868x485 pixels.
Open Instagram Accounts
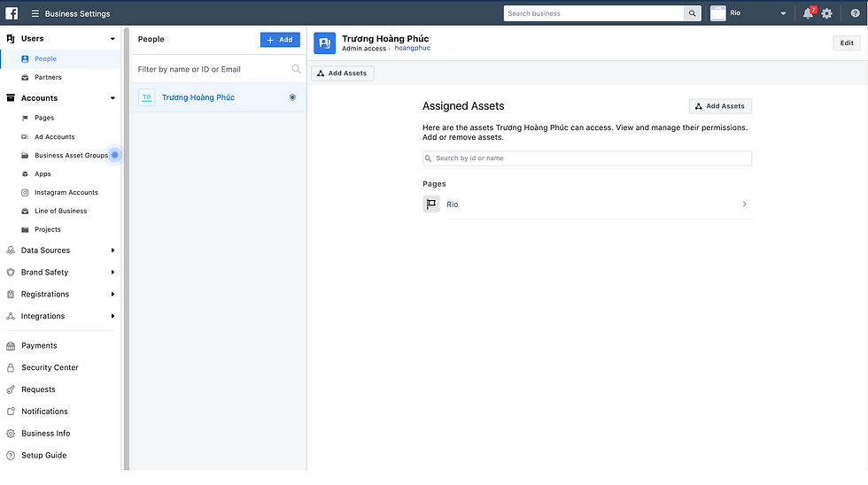(x=66, y=192)
